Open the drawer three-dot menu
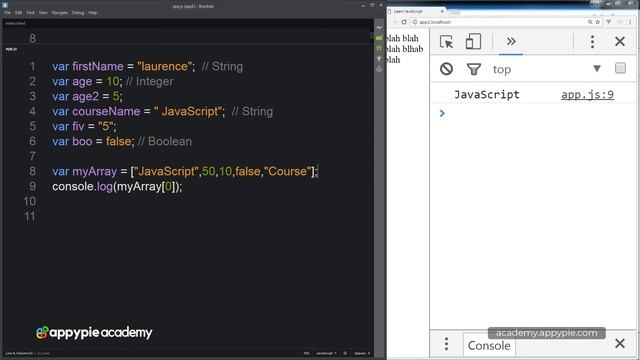Image resolution: width=640 pixels, height=360 pixels. pyautogui.click(x=447, y=344)
